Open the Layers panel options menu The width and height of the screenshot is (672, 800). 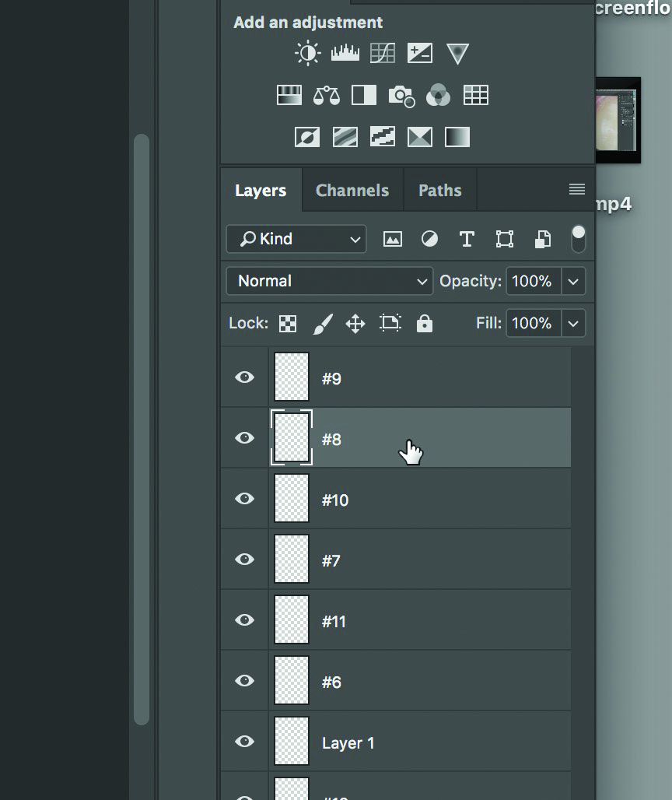point(576,190)
